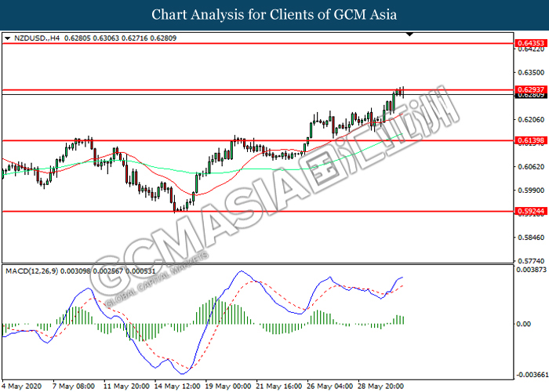Viewport: 549px width, 392px height.
Task: Click the MACD 0.00 zero level label
Action: pyautogui.click(x=523, y=324)
